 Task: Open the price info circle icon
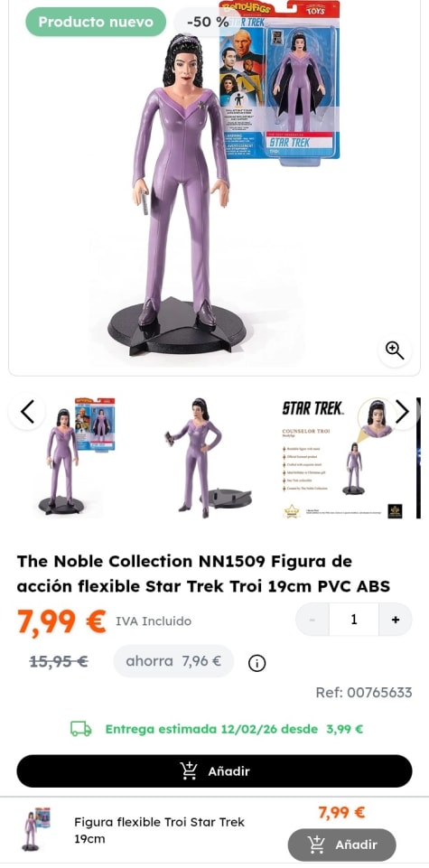(256, 663)
